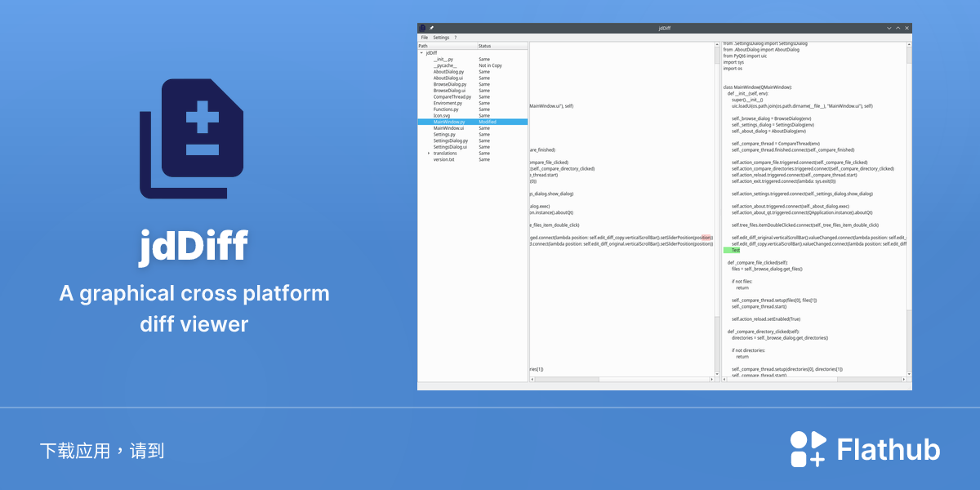Click the left diff pane vertical scrollbar
The height and width of the screenshot is (490, 980).
click(716, 209)
